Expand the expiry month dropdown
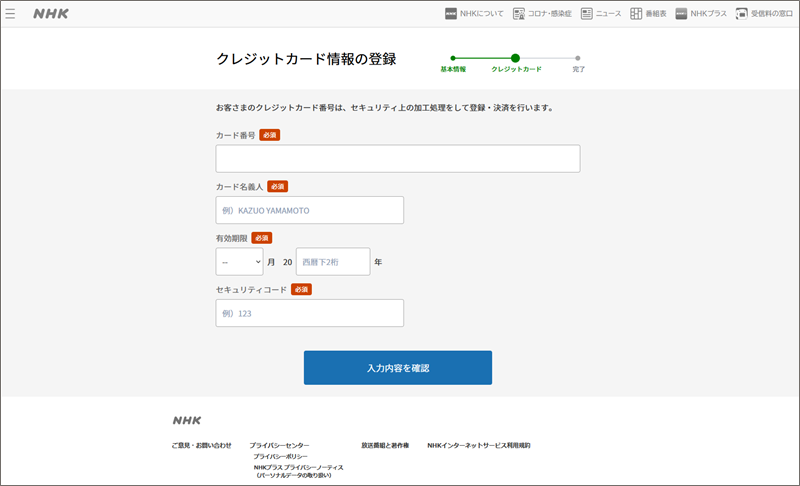The image size is (800, 486). 239,262
